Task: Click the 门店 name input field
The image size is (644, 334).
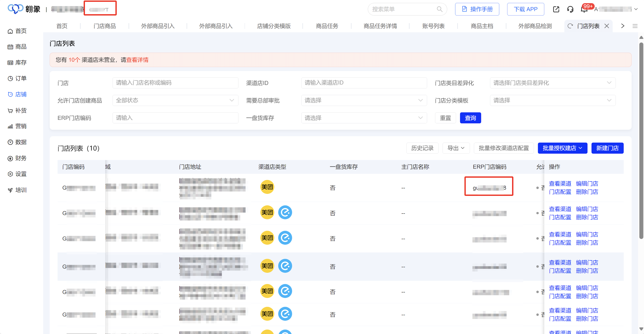Action: coord(175,83)
